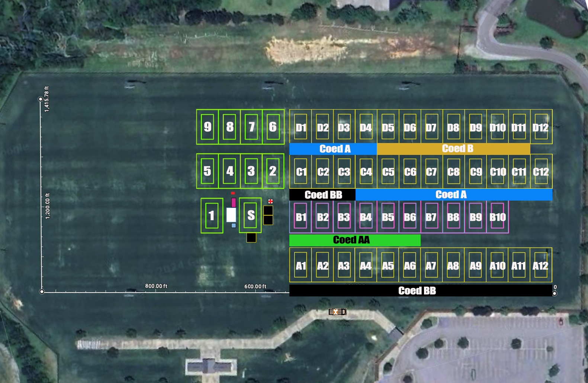Click the black square below field S
Image resolution: width=588 pixels, height=383 pixels.
point(251,238)
